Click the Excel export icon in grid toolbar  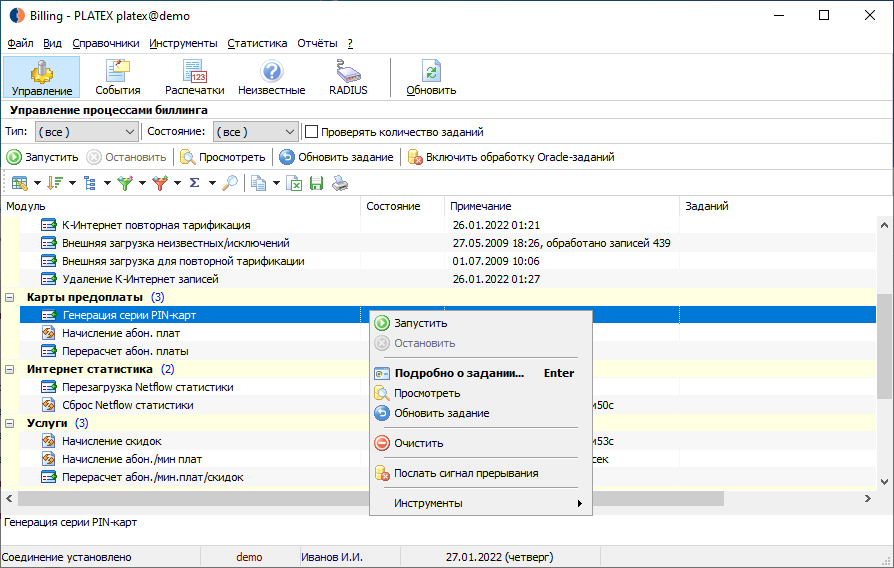click(x=294, y=183)
